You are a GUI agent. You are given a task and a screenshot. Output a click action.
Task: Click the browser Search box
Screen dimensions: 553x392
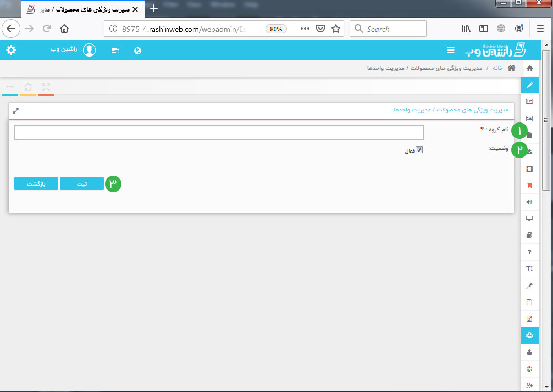(388, 29)
